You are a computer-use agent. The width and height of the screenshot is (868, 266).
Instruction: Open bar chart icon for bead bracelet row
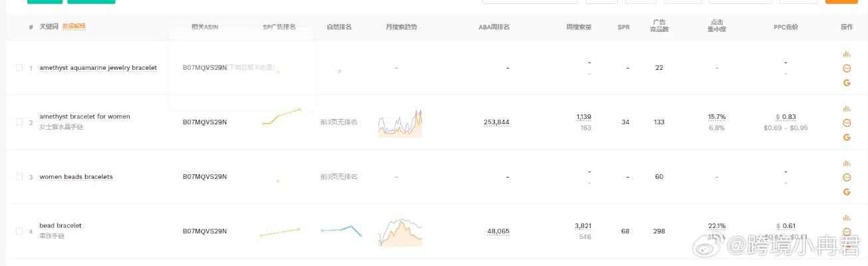pos(847,217)
